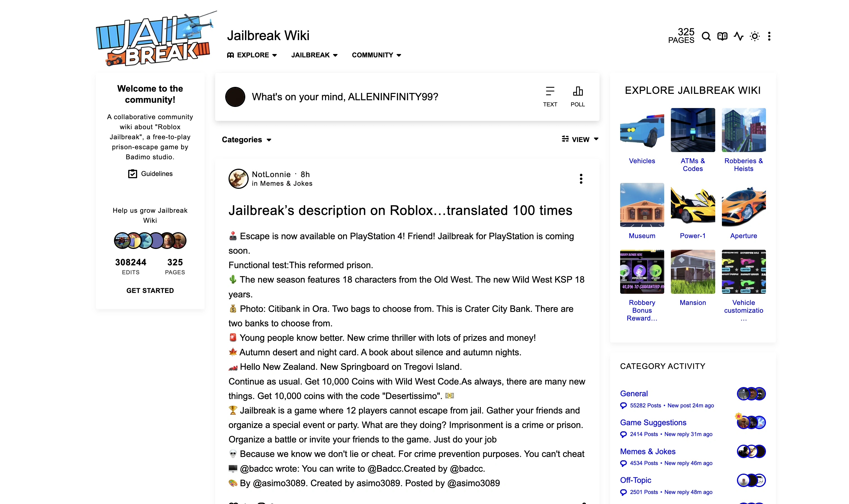Screen dimensions: 849x504
Task: Open the JAILBREAK navigation menu
Action: [x=314, y=55]
